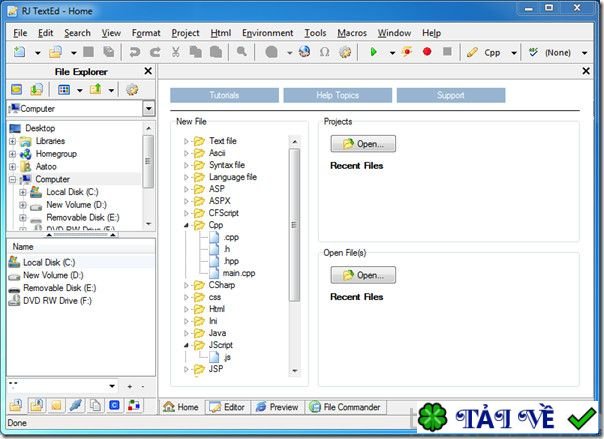Click the colored diagram icon in bottom panel bar

134,405
